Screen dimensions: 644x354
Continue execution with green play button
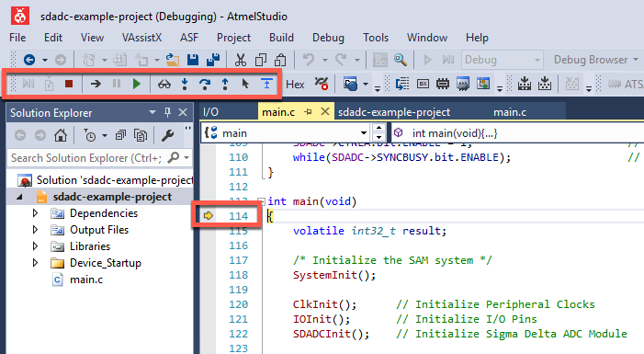click(x=137, y=84)
